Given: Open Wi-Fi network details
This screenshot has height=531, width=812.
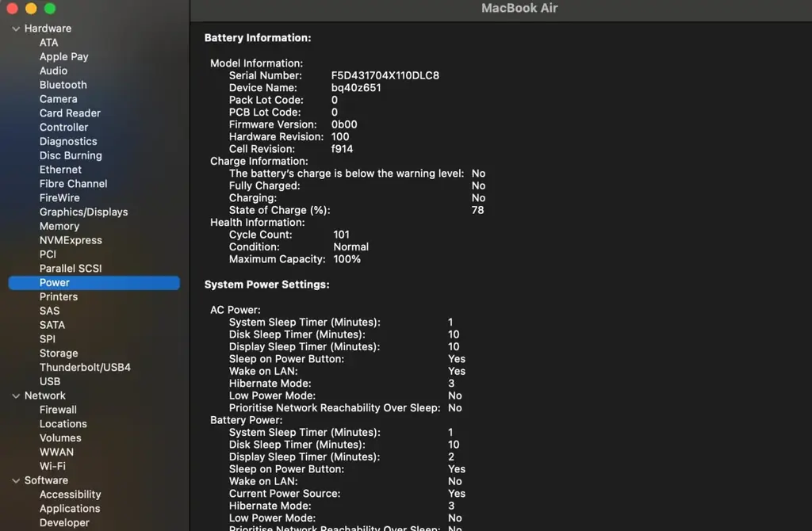Looking at the screenshot, I should (52, 466).
